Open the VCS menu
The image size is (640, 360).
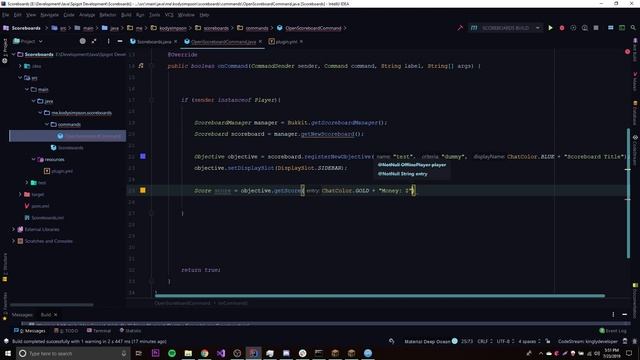coord(169,15)
